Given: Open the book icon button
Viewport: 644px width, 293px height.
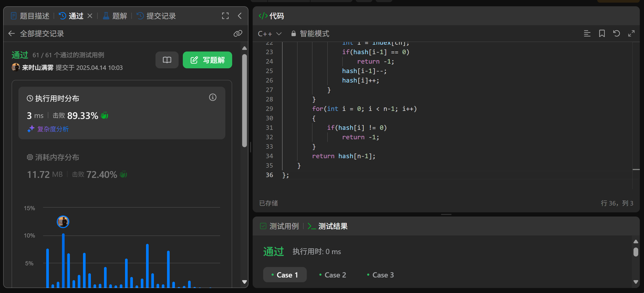Looking at the screenshot, I should (167, 60).
